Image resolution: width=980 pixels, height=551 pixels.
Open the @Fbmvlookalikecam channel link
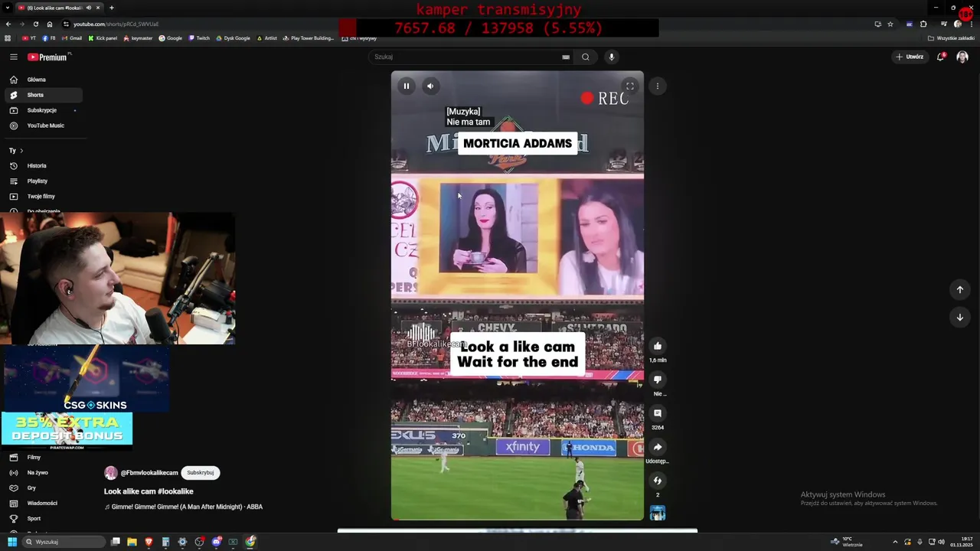click(149, 473)
